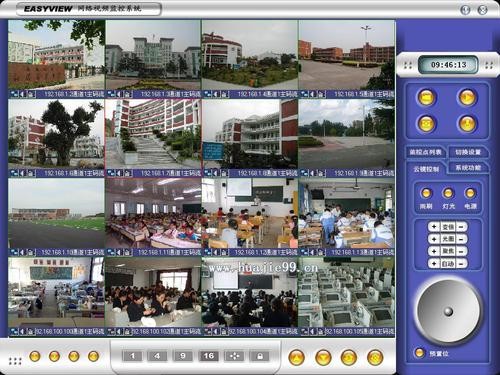Click the PTZ joystick center knob
The height and width of the screenshot is (375, 500).
(x=448, y=312)
